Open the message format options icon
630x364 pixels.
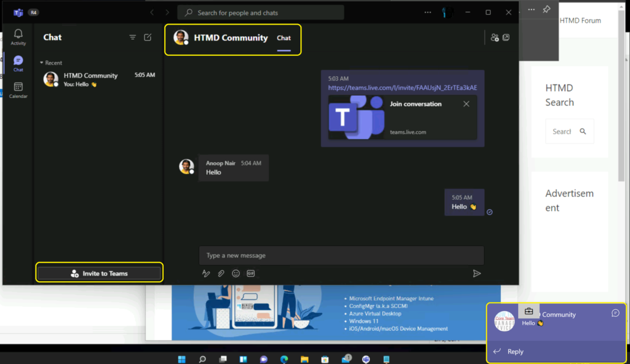click(205, 274)
